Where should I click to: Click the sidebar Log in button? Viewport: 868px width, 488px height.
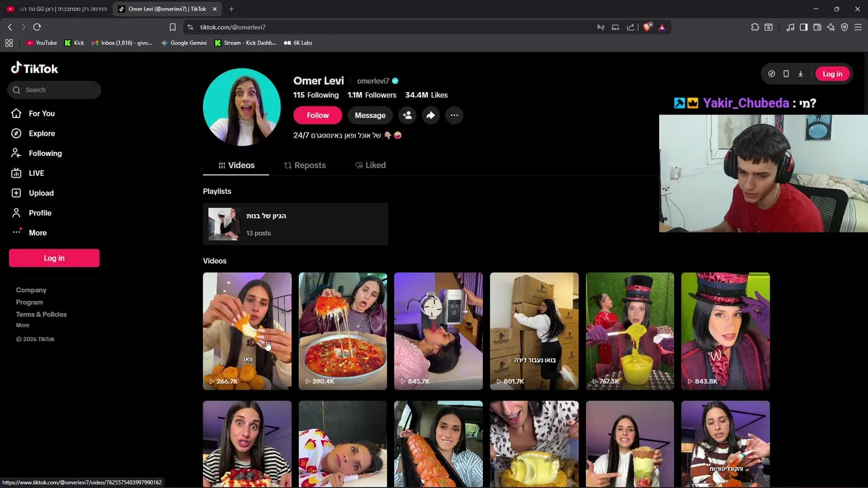pos(54,258)
